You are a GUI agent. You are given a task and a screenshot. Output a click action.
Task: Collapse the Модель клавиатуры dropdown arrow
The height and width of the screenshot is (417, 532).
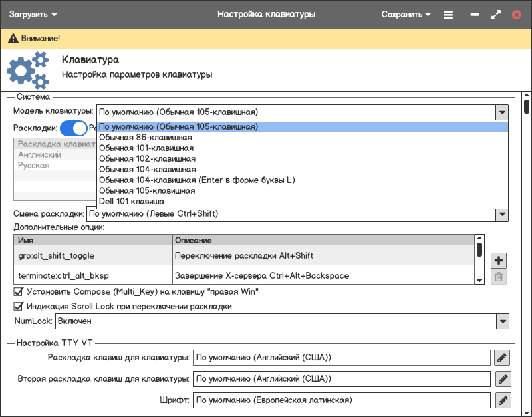click(502, 112)
